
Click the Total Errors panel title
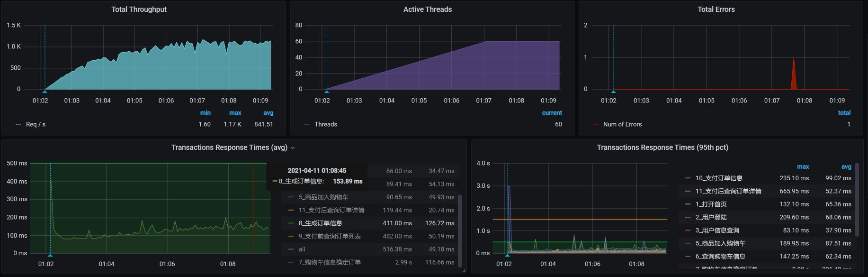click(x=716, y=9)
